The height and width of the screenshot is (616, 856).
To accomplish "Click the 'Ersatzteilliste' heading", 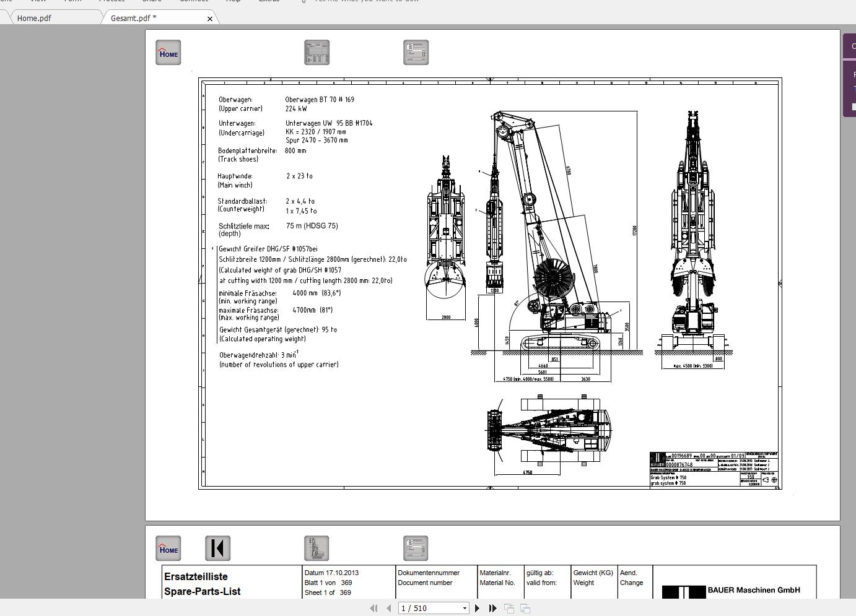I will click(x=196, y=576).
